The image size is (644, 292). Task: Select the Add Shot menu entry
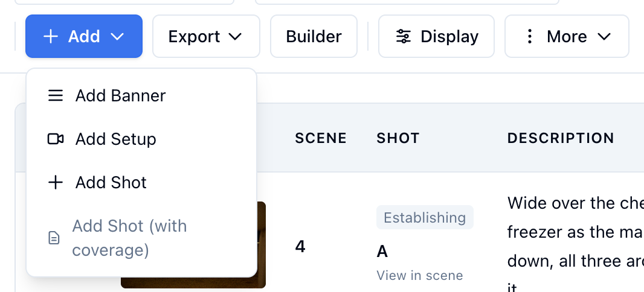[142, 182]
